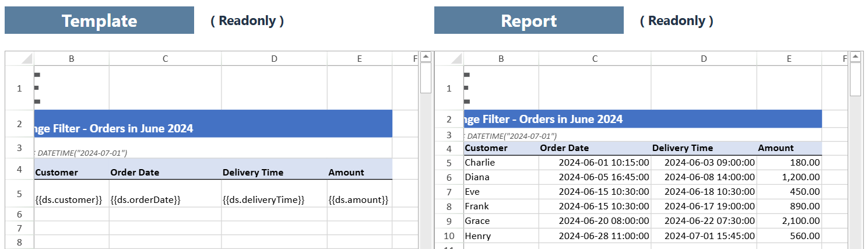This screenshot has width=868, height=249.
Task: Click the amount cell 560.00
Action: point(789,236)
